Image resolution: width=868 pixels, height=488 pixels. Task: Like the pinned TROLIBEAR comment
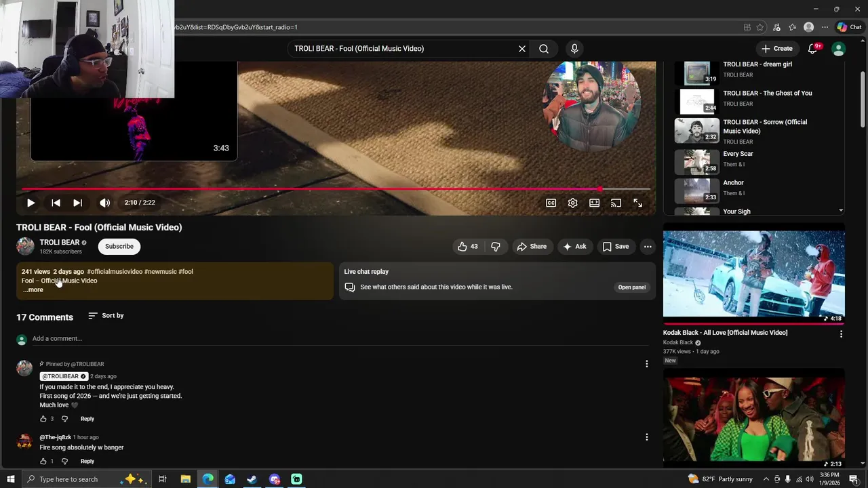[43, 419]
